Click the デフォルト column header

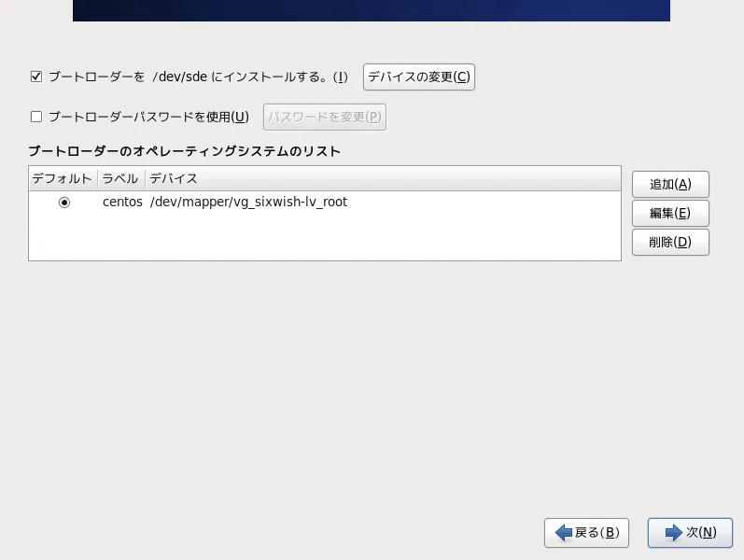63,178
